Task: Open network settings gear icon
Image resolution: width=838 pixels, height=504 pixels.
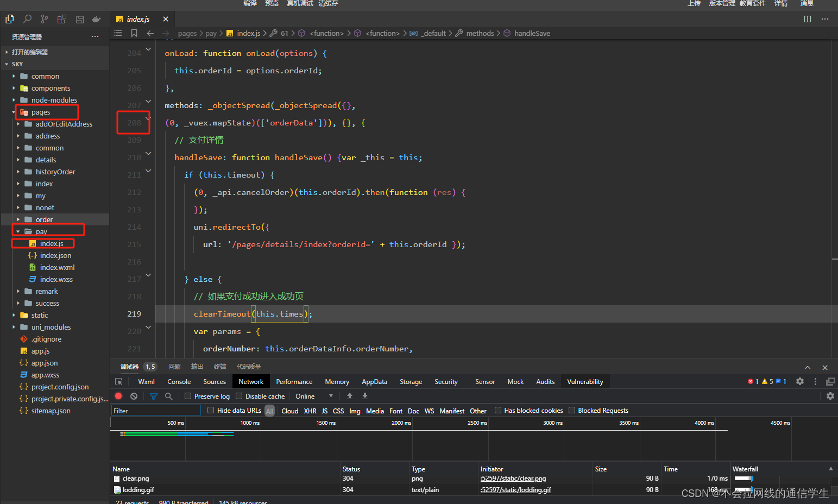Action: [830, 396]
